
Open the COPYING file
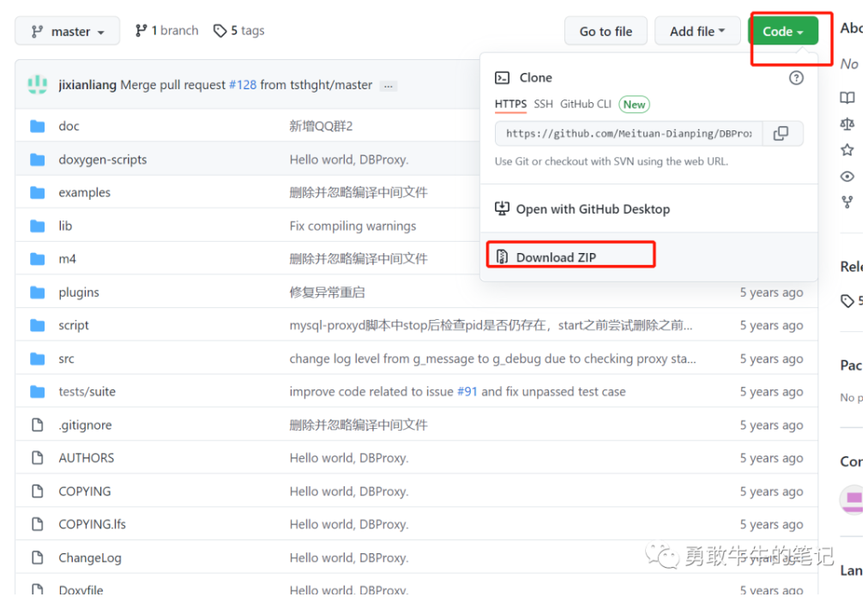click(85, 491)
